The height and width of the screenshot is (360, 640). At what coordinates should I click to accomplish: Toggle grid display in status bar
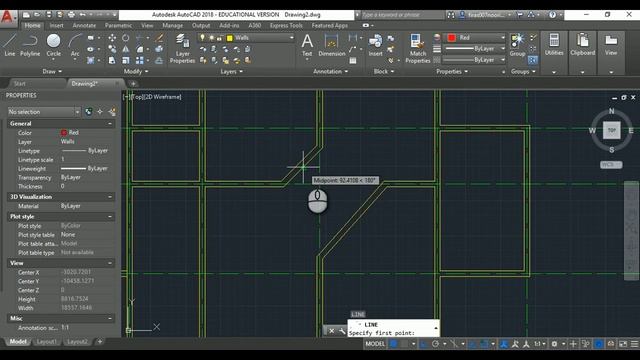click(x=393, y=344)
